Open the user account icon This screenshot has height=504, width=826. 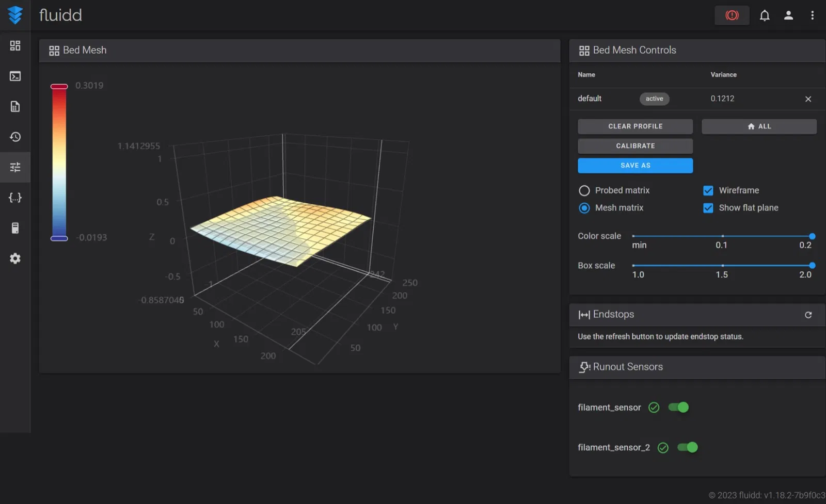point(788,15)
